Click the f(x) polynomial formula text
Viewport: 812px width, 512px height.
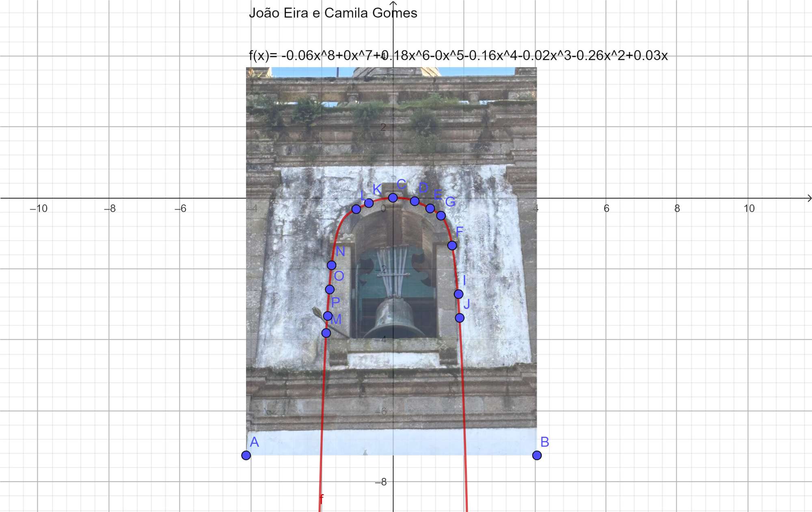458,55
